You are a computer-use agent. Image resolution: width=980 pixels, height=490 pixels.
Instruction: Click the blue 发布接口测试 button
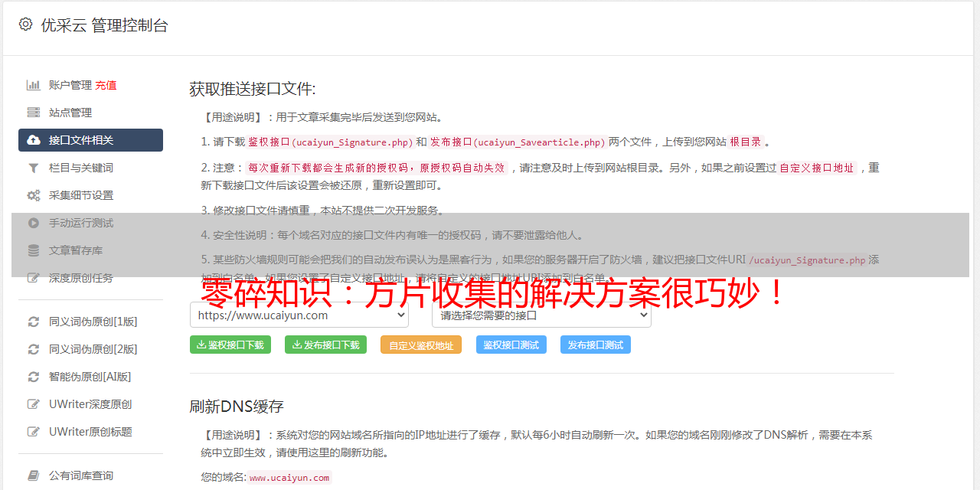point(596,345)
